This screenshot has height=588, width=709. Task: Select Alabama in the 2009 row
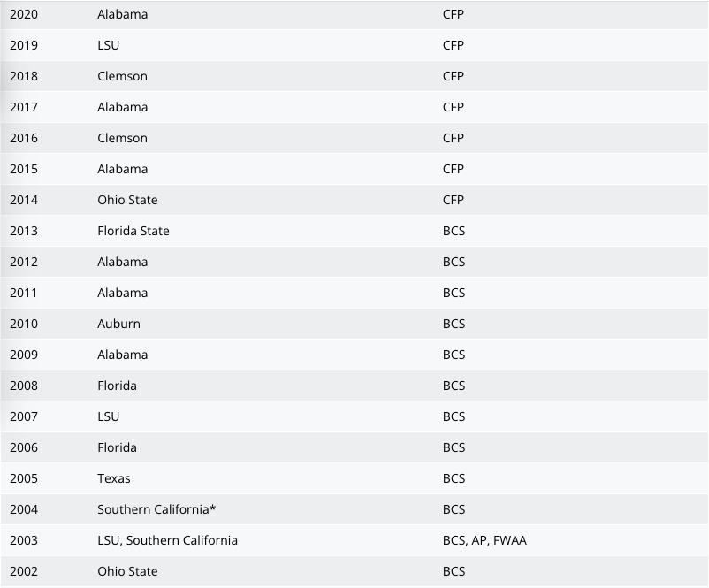pos(122,355)
